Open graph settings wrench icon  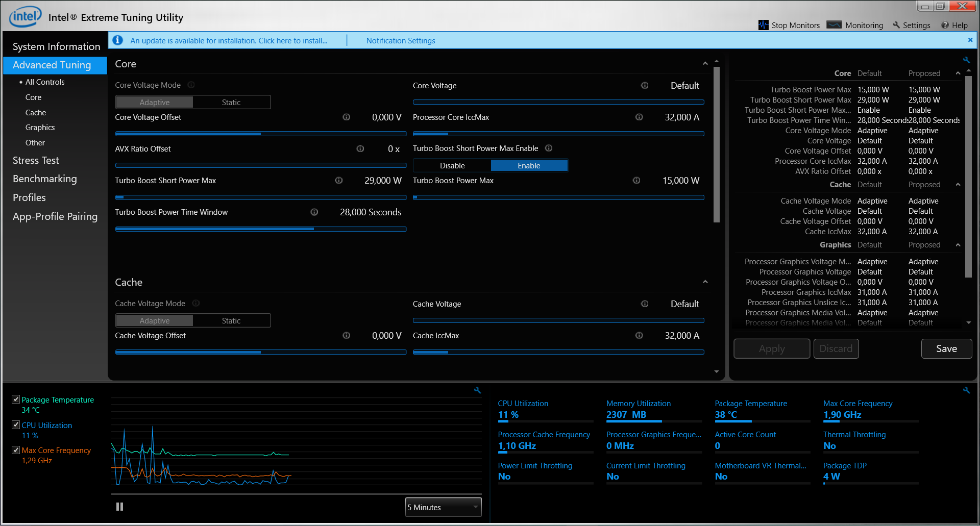coord(478,390)
